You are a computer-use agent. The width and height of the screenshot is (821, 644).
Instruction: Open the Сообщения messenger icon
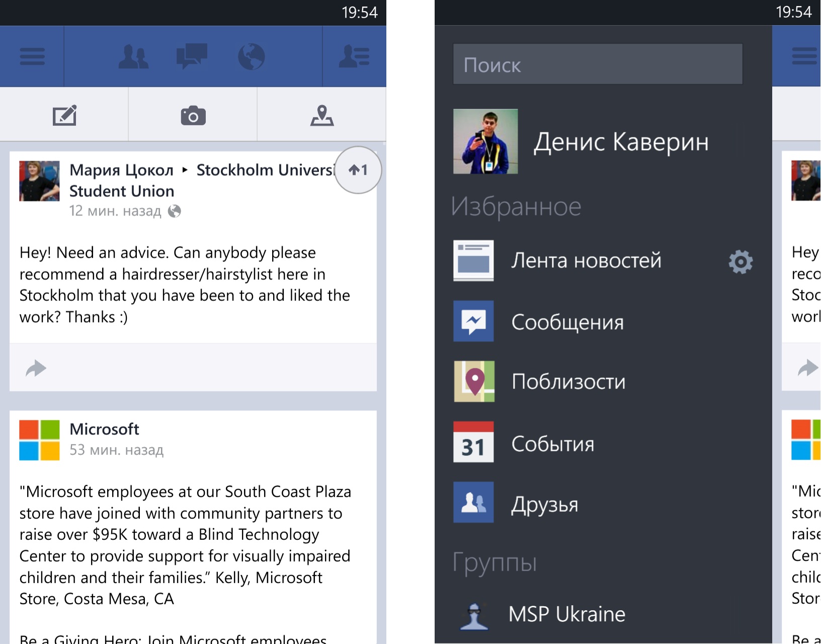click(x=473, y=321)
